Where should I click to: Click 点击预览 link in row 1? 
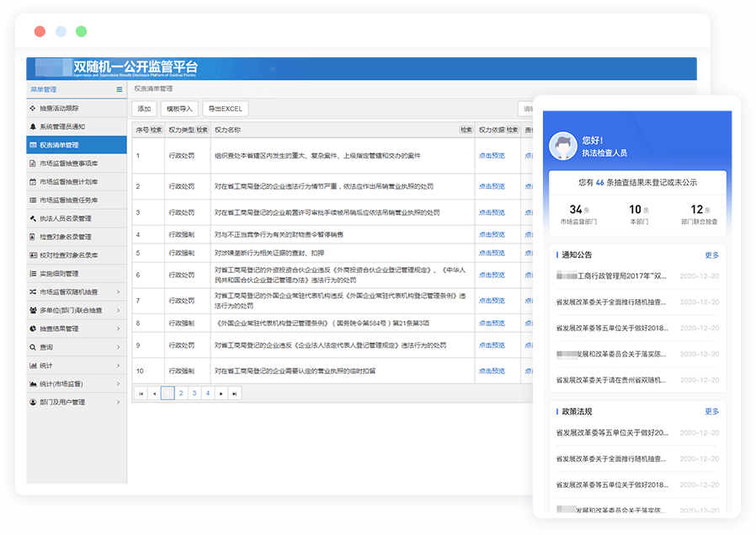pyautogui.click(x=492, y=156)
